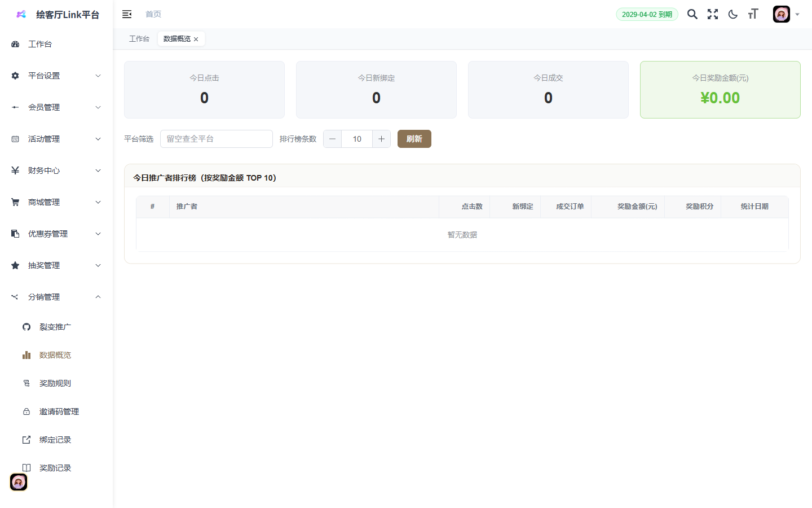
Task: Expand the 平台设置 menu
Action: 56,76
